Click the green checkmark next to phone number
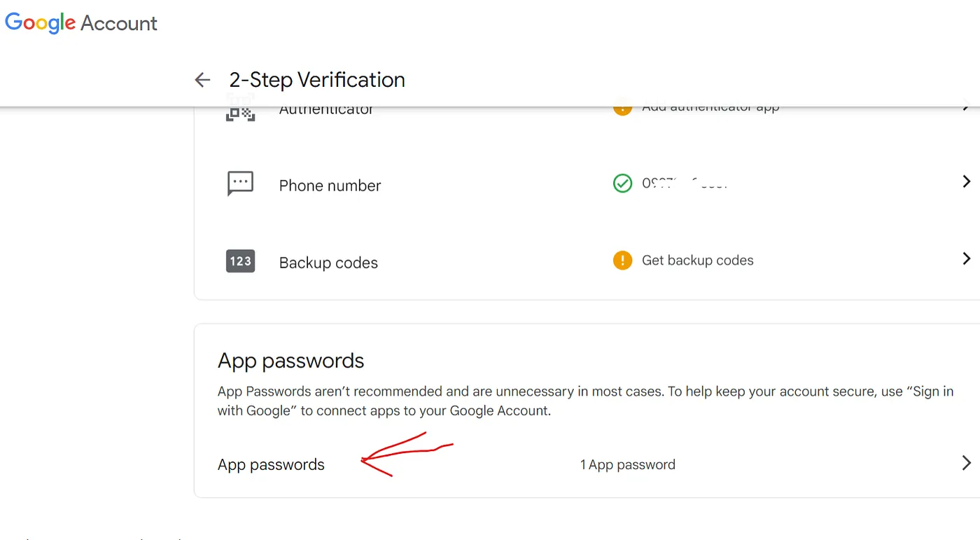This screenshot has width=980, height=540. click(x=622, y=184)
